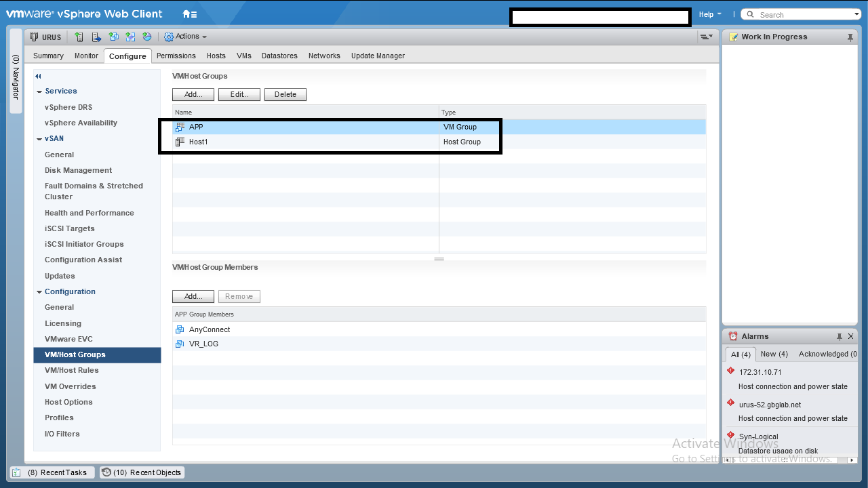The width and height of the screenshot is (868, 488).
Task: Click the Add Host toolbar icon
Action: (x=79, y=37)
